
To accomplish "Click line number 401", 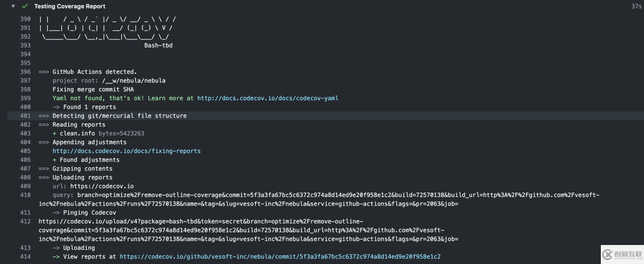I will 25,116.
